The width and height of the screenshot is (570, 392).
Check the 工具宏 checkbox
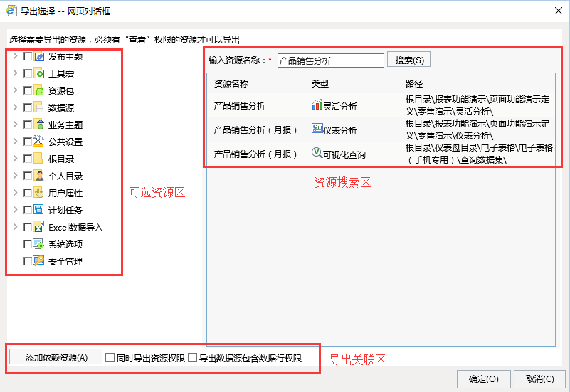coord(28,73)
